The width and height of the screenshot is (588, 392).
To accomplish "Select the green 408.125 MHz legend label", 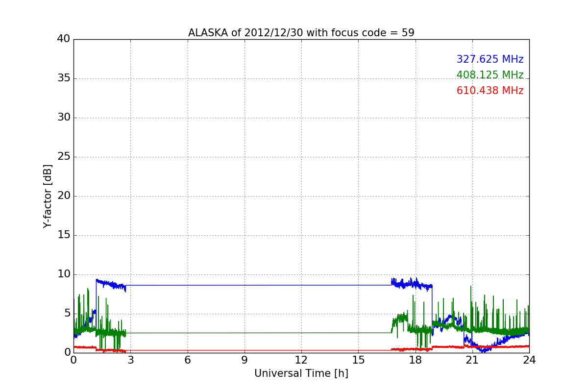I will click(x=490, y=75).
